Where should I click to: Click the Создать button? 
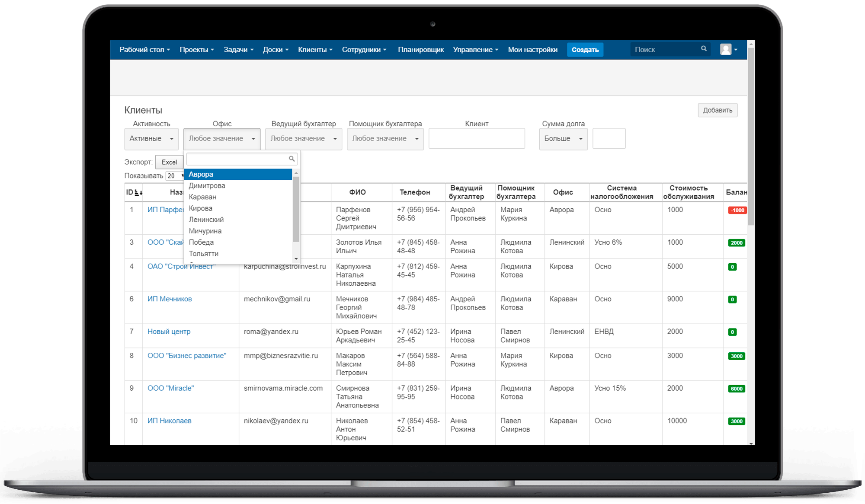coord(585,50)
